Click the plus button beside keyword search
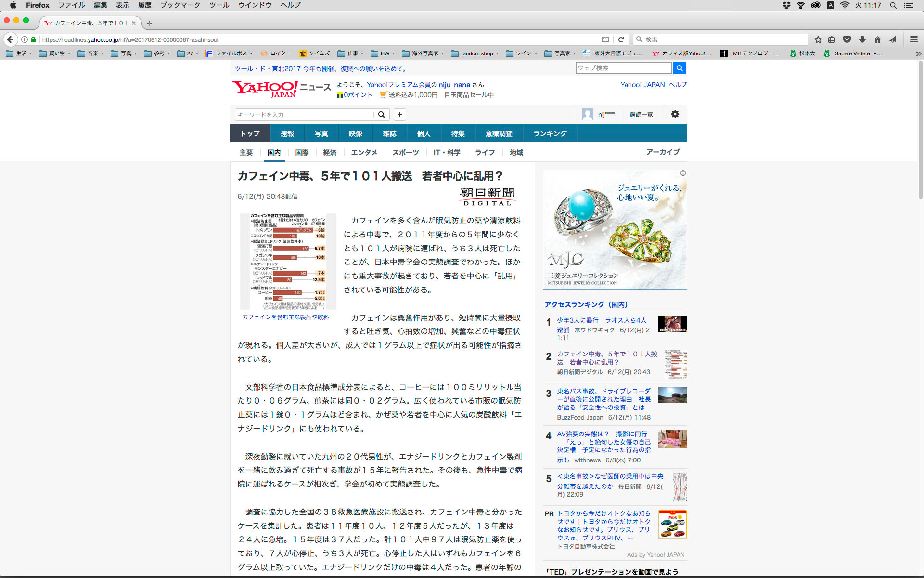924x578 pixels. [x=399, y=115]
